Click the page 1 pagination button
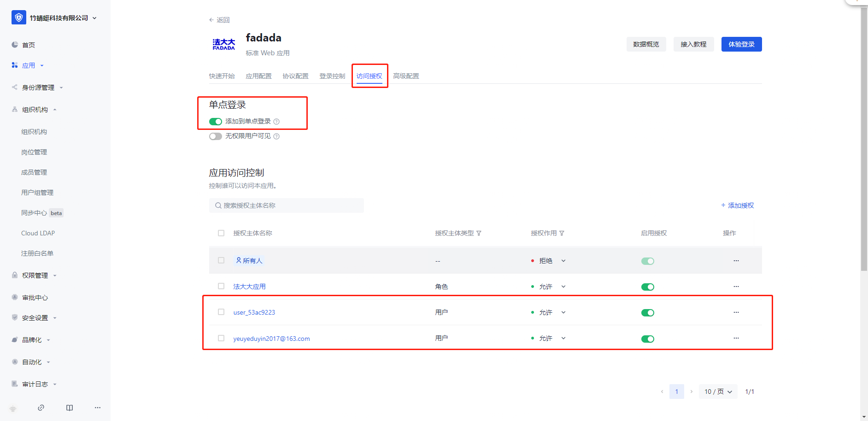 677,392
